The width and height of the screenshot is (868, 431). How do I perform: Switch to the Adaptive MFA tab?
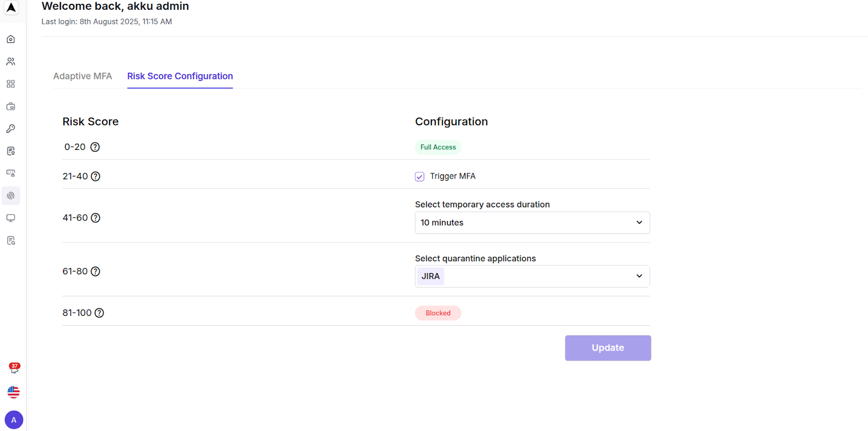(x=82, y=76)
